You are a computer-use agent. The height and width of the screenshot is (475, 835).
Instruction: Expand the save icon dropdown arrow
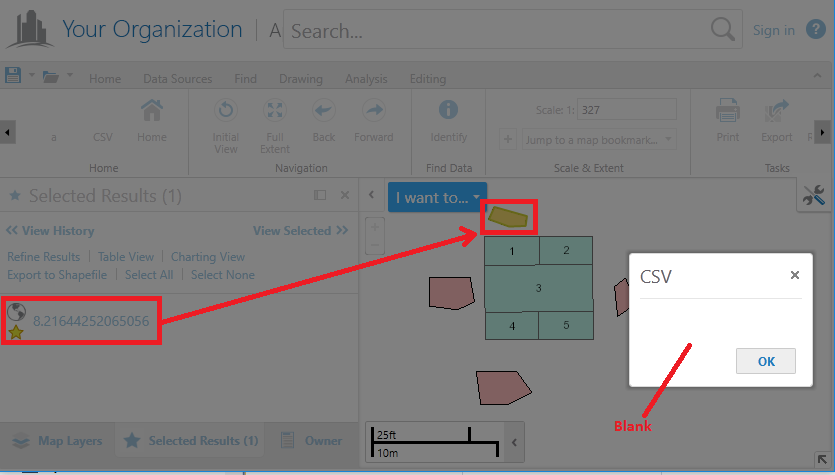tap(31, 75)
